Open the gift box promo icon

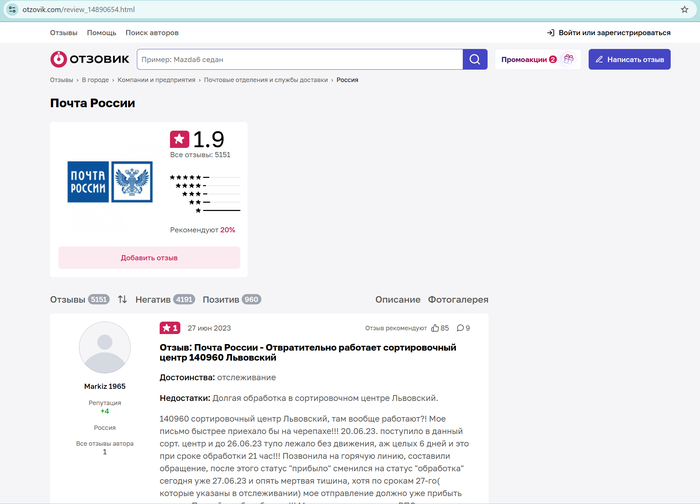coord(568,59)
